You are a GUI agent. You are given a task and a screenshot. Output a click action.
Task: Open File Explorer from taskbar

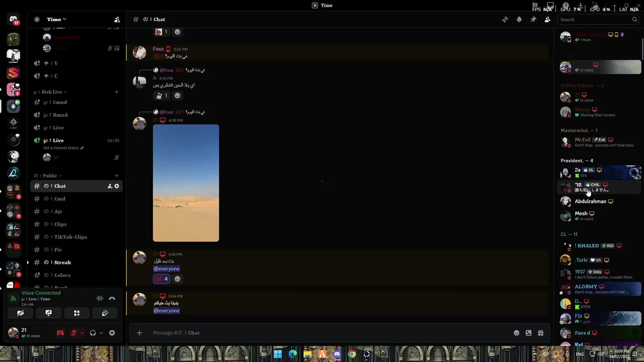(x=307, y=354)
